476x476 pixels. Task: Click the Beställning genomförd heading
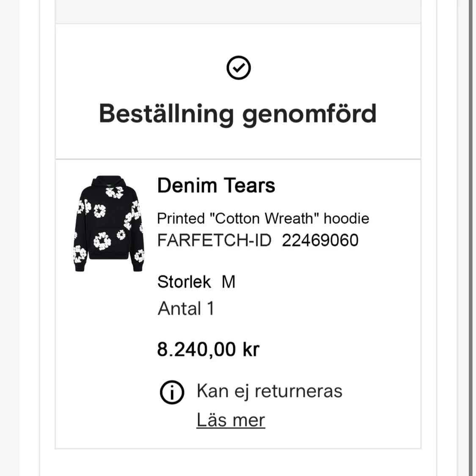[238, 114]
